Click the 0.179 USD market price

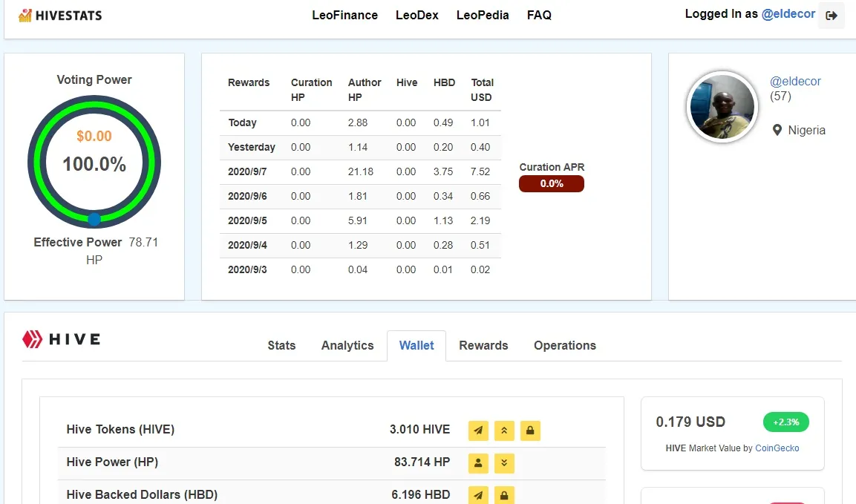[690, 422]
